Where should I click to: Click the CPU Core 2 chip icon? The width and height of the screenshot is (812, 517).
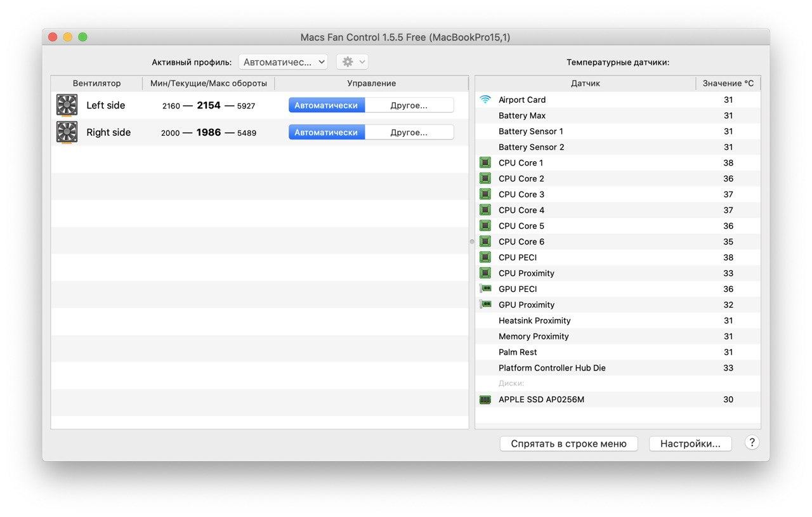[485, 178]
